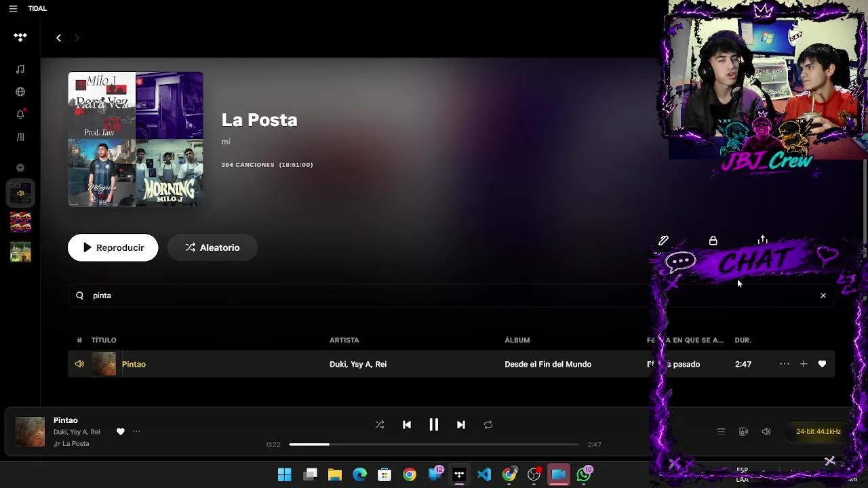Screen dimensions: 868x488
Task: Share playlist with the share icon
Action: coord(763,241)
